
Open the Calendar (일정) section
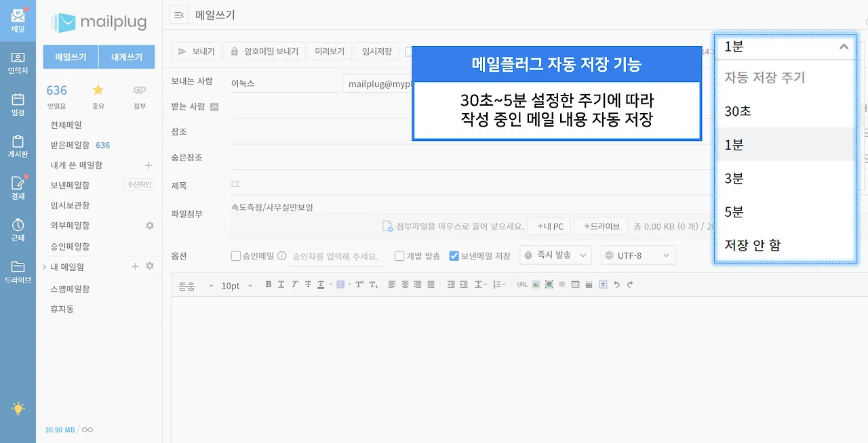(18, 104)
